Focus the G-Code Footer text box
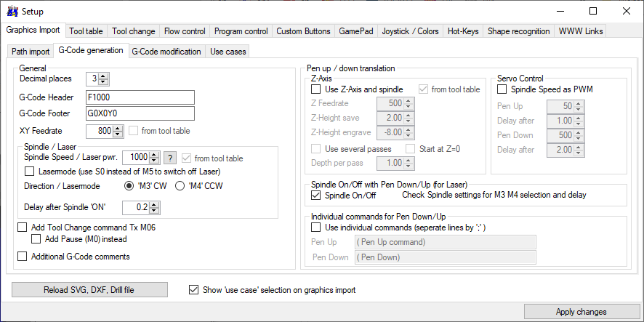Viewport: 644px width, 322px height. 139,113
